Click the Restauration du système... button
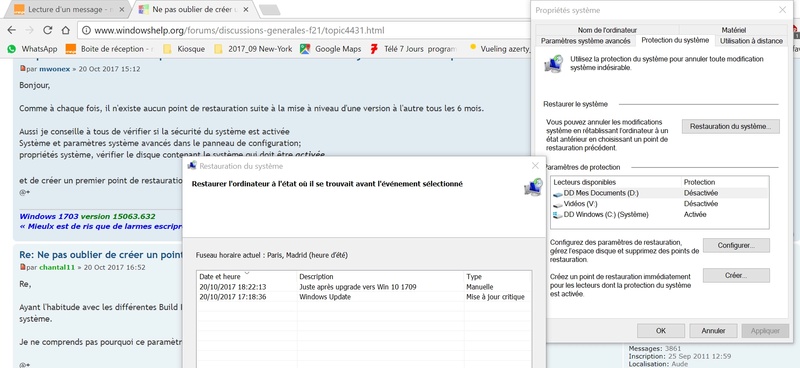The height and width of the screenshot is (368, 800). coord(731,126)
